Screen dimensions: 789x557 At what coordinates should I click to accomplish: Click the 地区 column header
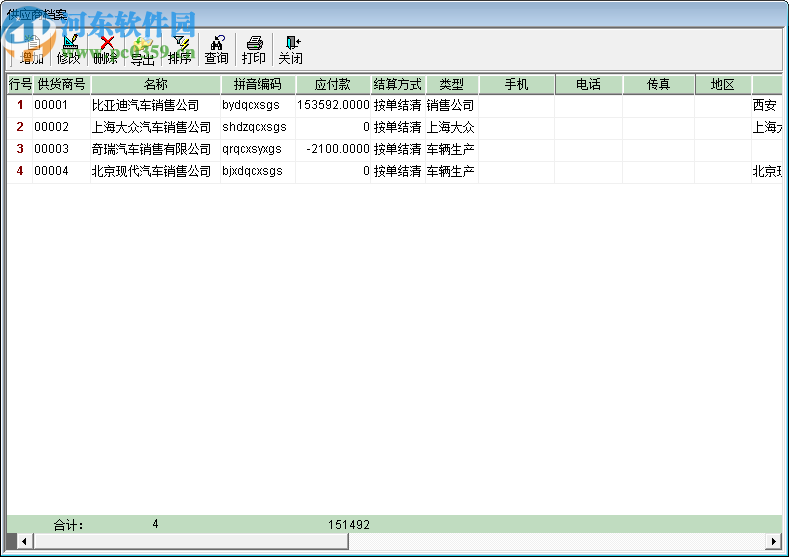pos(723,85)
